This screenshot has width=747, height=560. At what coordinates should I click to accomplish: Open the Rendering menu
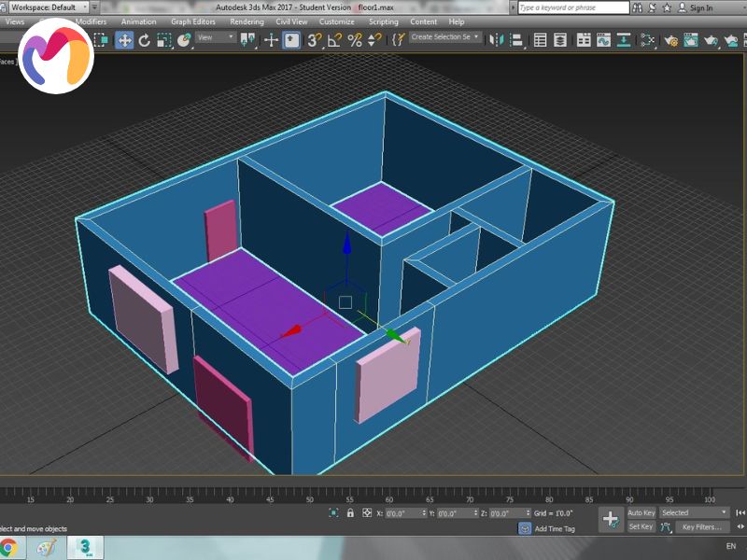pyautogui.click(x=247, y=21)
